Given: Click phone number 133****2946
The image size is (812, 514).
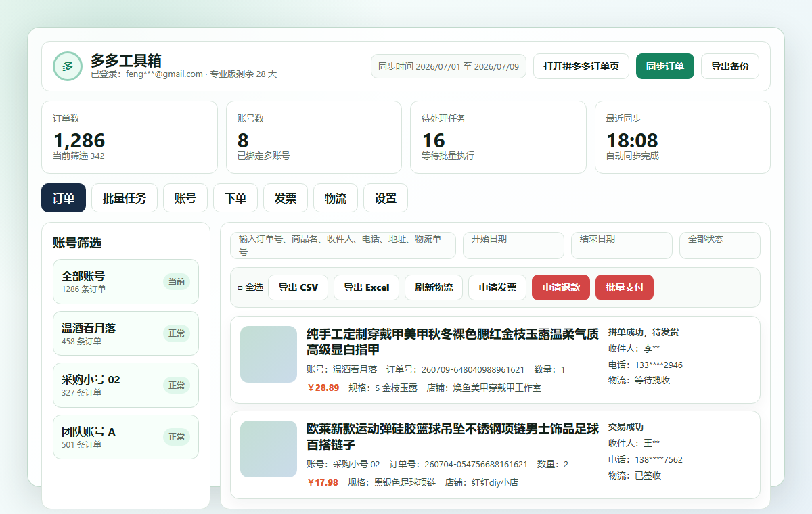Looking at the screenshot, I should [658, 365].
